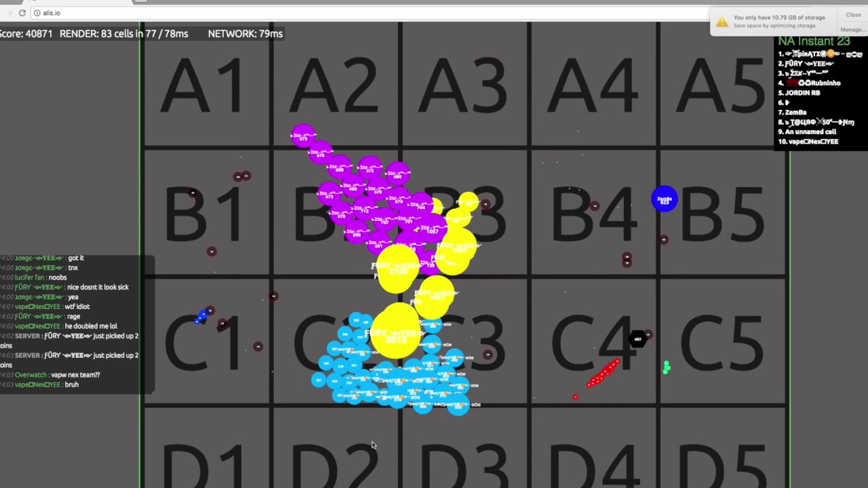Select leaderboard rank 4 Rubninho
Screen dimensions: 868x488
pyautogui.click(x=810, y=83)
